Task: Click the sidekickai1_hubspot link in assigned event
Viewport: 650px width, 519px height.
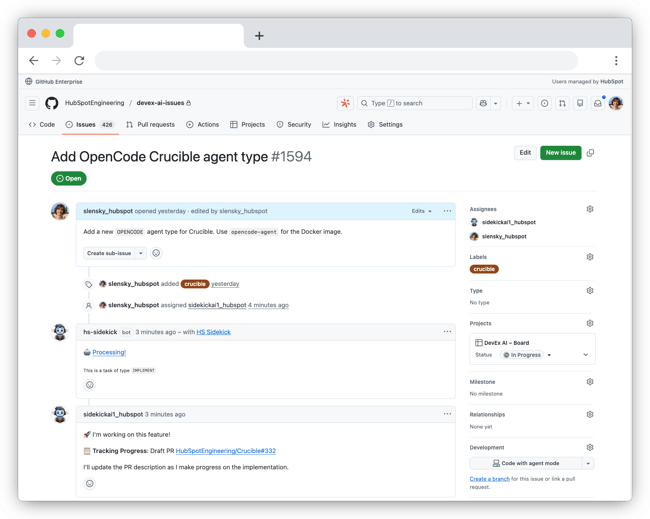Action: coord(217,305)
